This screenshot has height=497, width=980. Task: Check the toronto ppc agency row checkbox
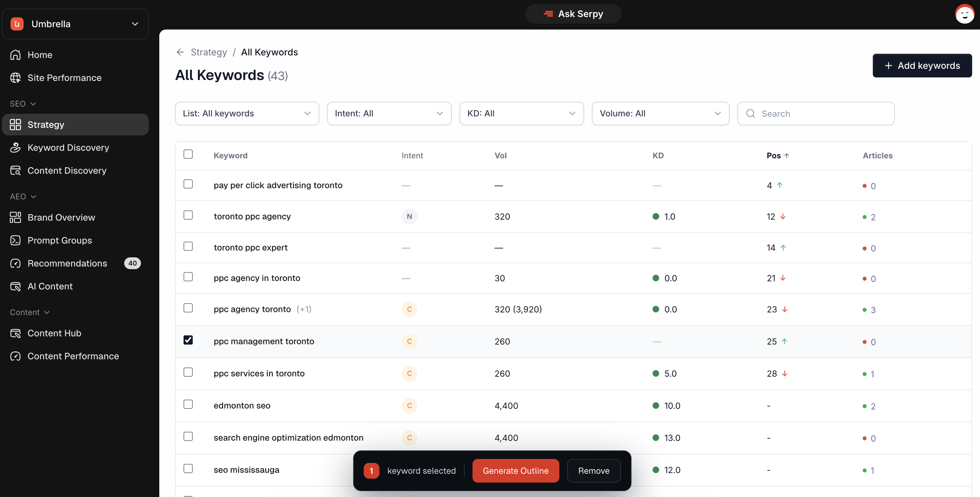[x=188, y=215]
